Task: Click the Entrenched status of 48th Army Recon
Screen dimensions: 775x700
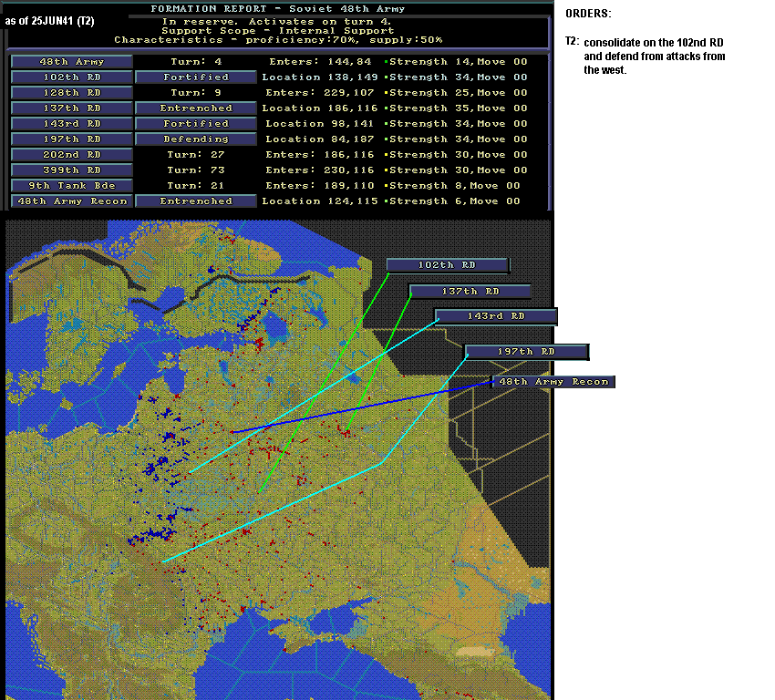Action: click(x=196, y=201)
